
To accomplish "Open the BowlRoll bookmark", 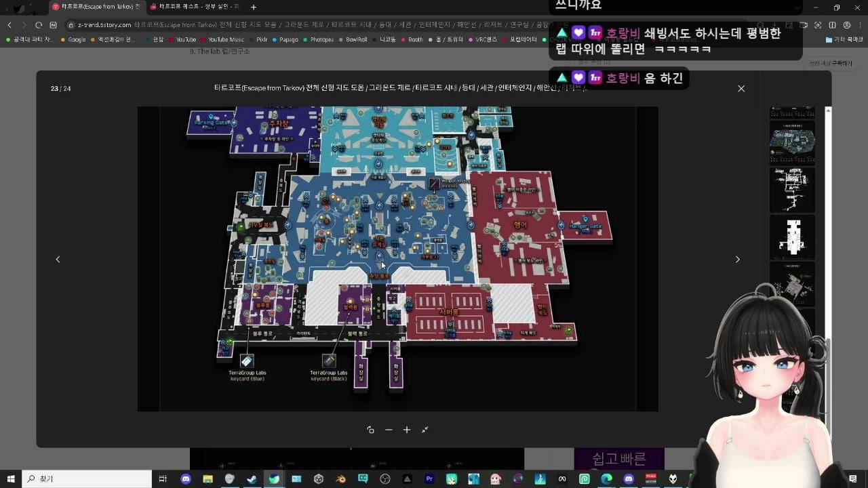I will pyautogui.click(x=353, y=40).
